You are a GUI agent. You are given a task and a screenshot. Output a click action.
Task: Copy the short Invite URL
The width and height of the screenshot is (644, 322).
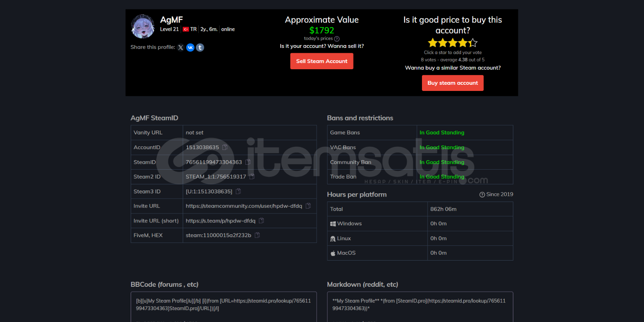(261, 220)
